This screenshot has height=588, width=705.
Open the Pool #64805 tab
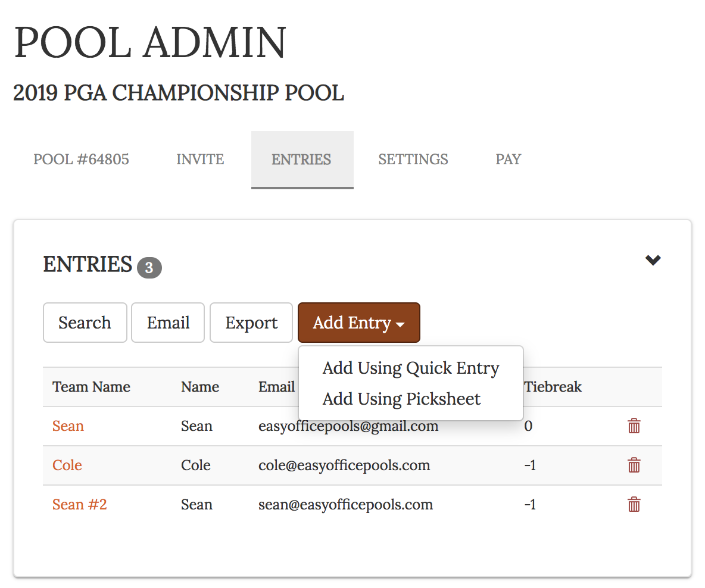click(81, 159)
